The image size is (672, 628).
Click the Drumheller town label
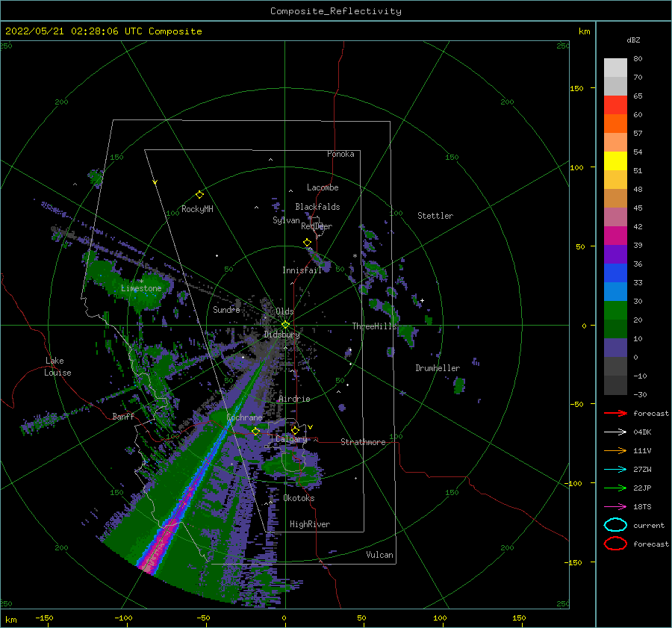coord(438,368)
